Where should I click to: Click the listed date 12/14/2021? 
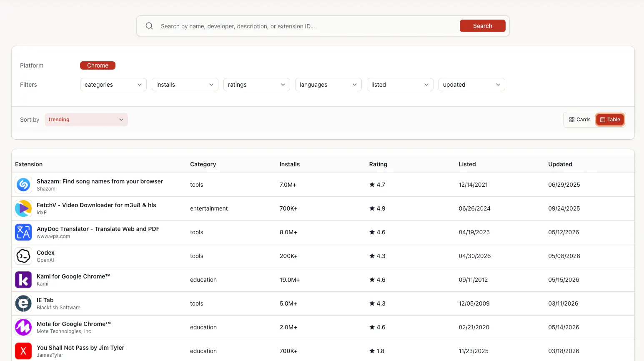click(473, 185)
